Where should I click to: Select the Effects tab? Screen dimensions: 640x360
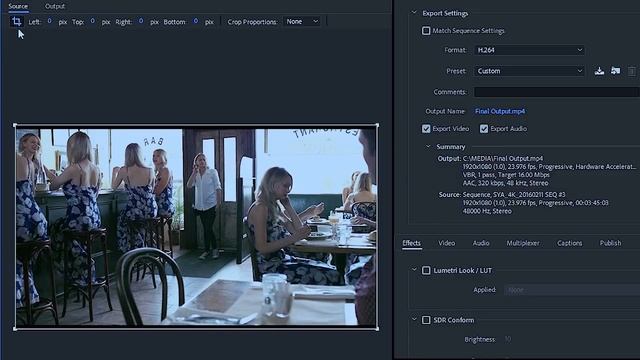click(x=411, y=243)
